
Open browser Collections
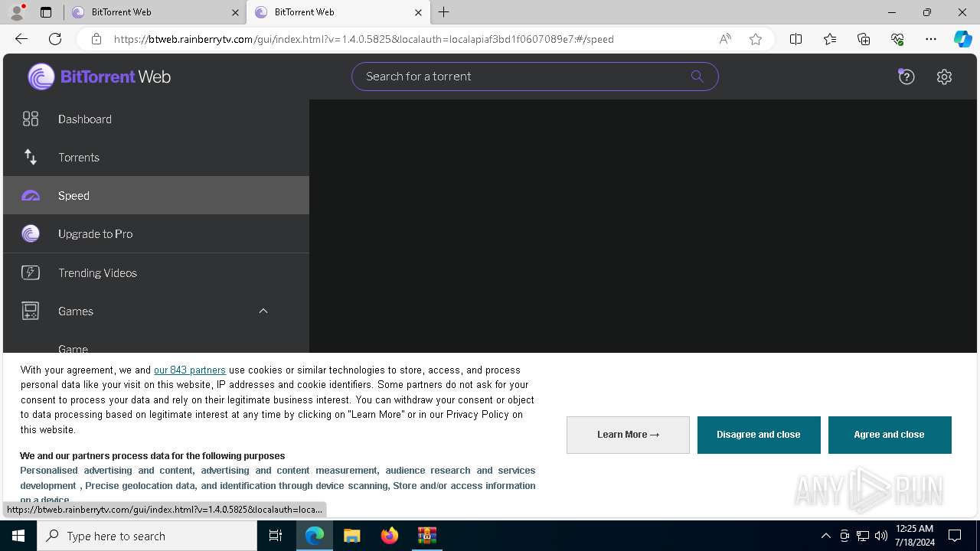pos(864,39)
